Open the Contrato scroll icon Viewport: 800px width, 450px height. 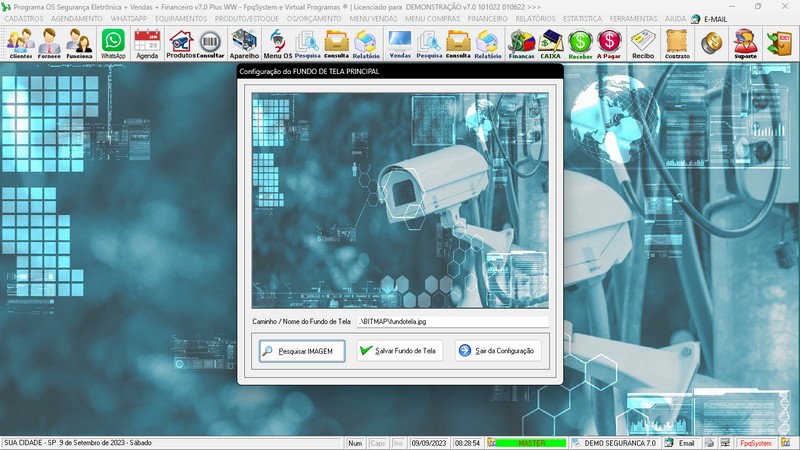click(x=677, y=43)
